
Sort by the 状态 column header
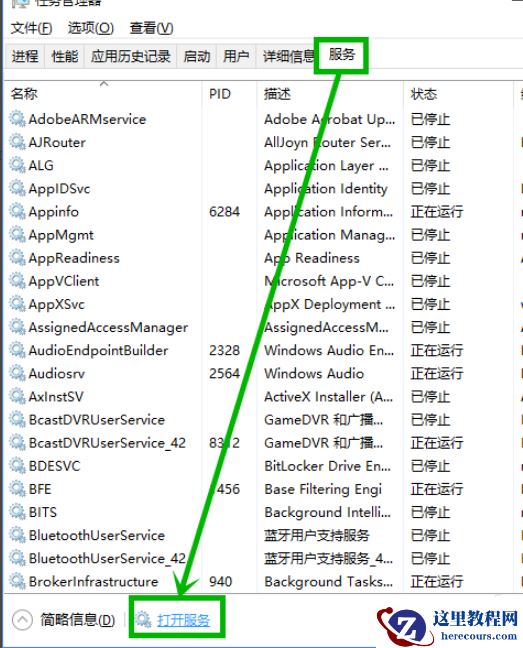point(423,94)
